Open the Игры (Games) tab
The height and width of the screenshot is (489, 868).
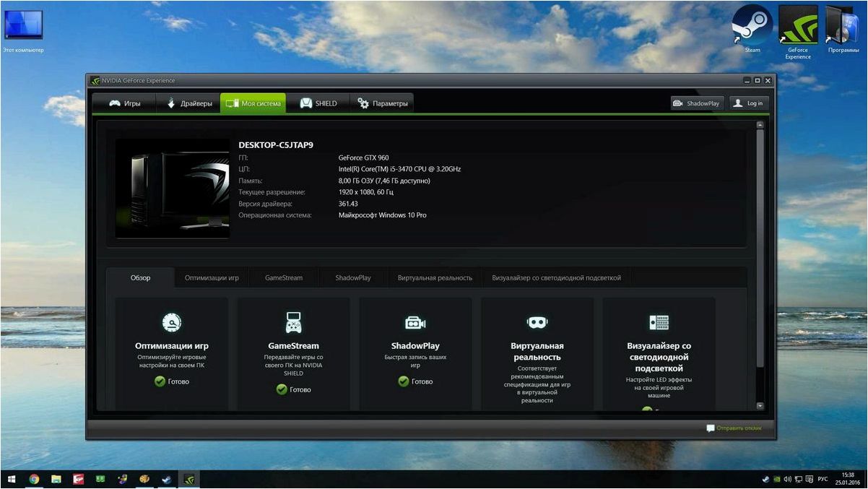(x=124, y=103)
